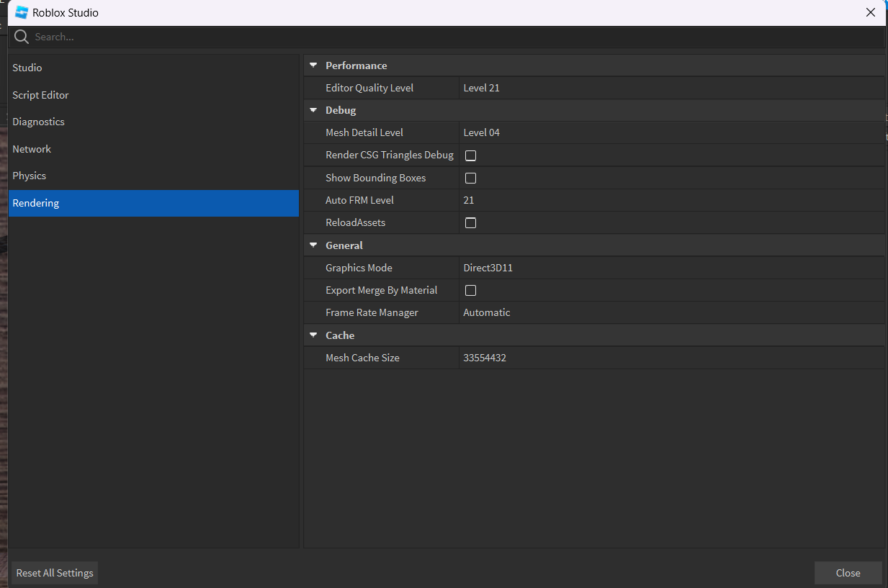Collapse the Performance section
Viewport: 888px width, 588px height.
point(313,65)
